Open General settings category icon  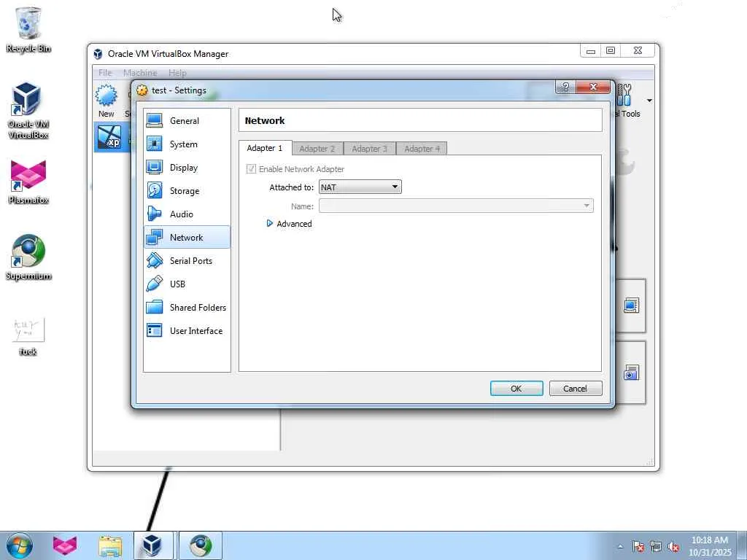(155, 120)
